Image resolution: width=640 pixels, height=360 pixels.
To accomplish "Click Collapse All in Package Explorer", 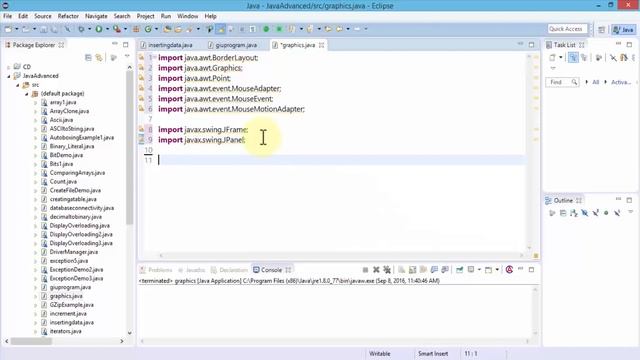I will coord(88,58).
